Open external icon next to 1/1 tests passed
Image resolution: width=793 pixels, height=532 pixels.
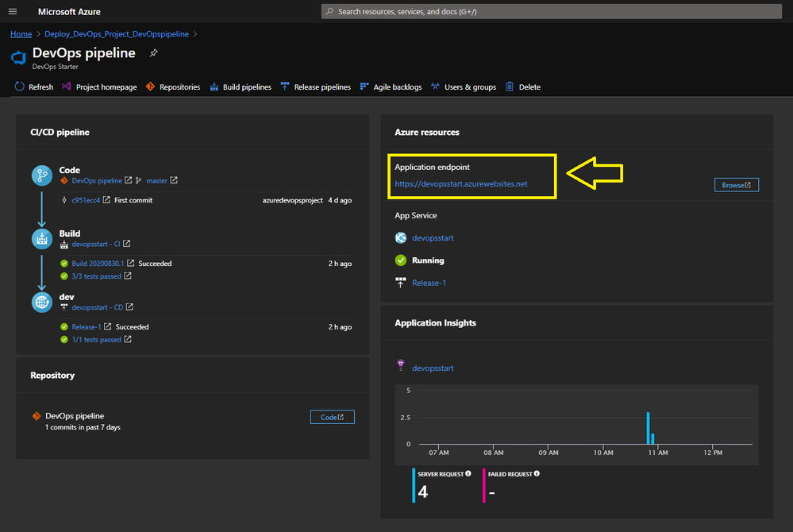point(128,339)
